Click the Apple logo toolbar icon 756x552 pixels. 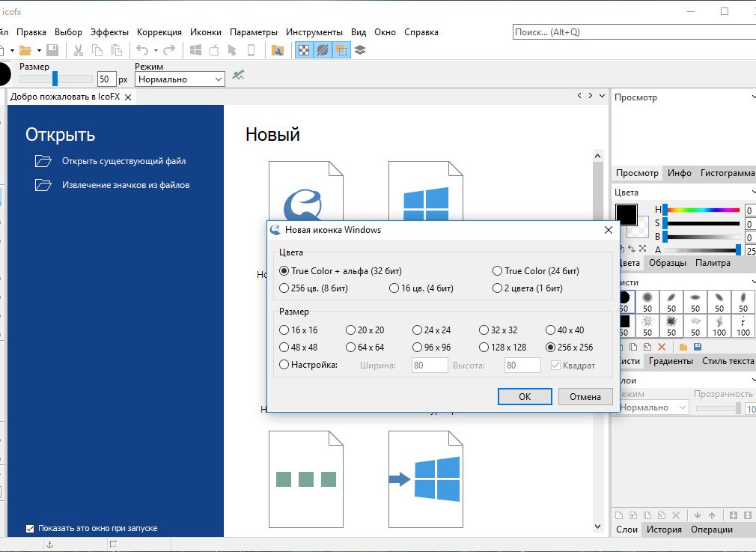tap(214, 50)
